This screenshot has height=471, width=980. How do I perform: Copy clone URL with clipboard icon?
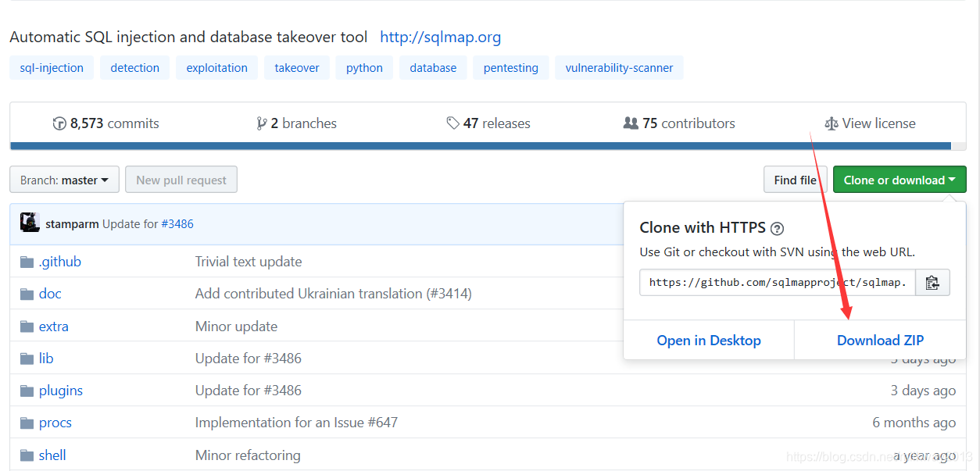(932, 283)
